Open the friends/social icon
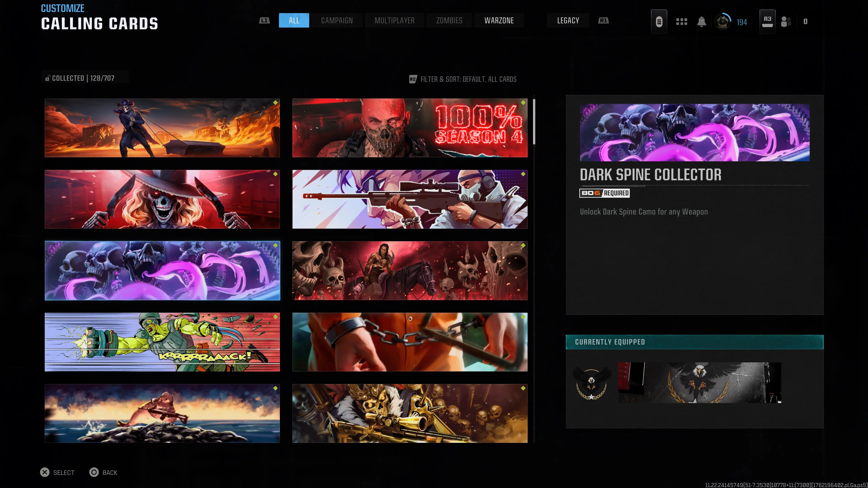Viewport: 868px width, 488px height. (786, 21)
